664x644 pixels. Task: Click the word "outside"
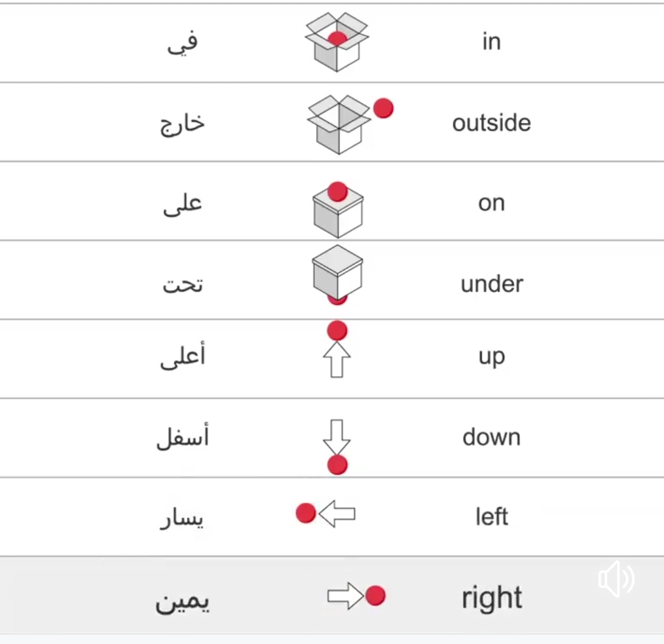(x=492, y=123)
